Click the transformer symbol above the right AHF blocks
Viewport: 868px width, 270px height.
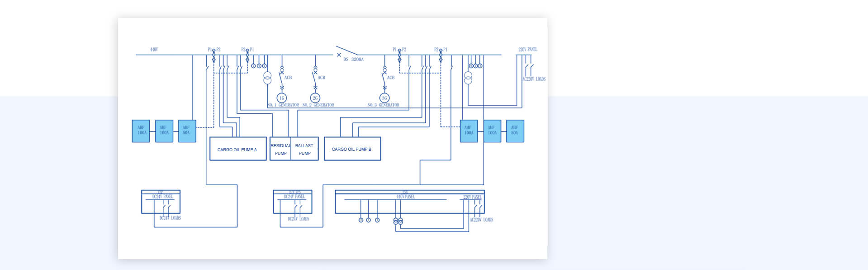468,78
